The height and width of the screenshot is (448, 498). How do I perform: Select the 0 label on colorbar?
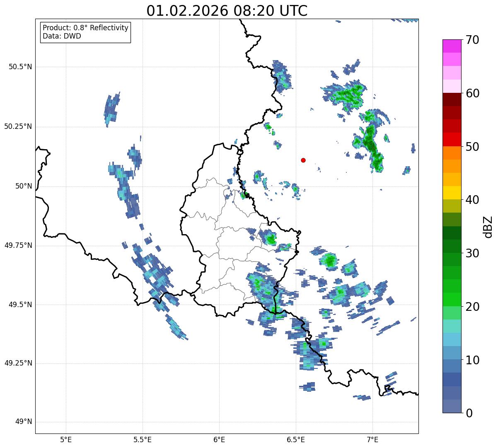469,413
